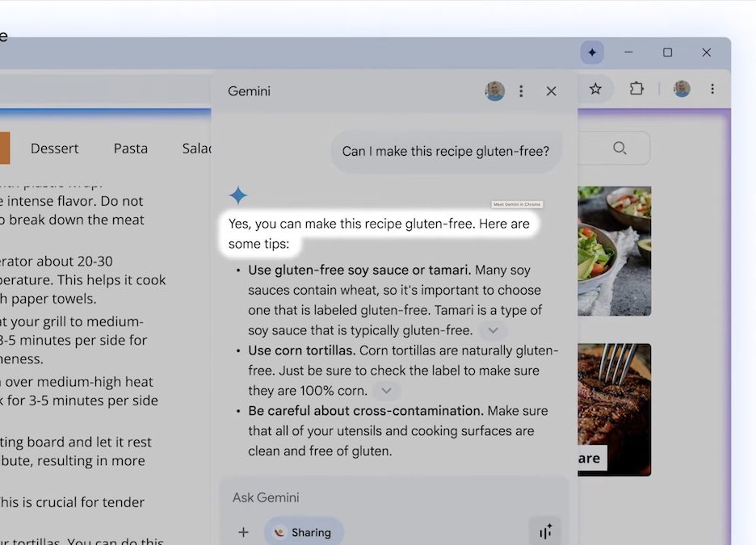Click the Gemini sparkle button in title bar
This screenshot has width=756, height=545.
click(592, 52)
